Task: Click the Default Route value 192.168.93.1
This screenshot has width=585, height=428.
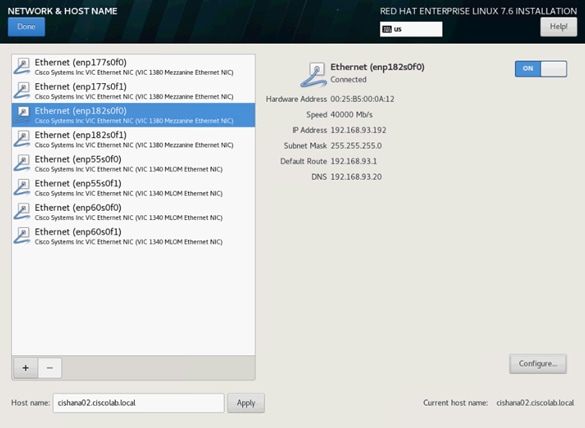Action: pos(354,161)
